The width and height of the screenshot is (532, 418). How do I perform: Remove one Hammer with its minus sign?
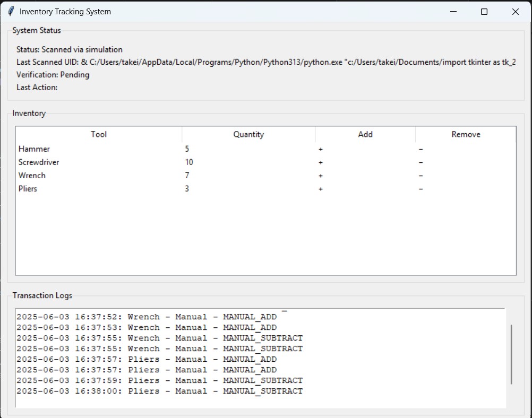[421, 149]
